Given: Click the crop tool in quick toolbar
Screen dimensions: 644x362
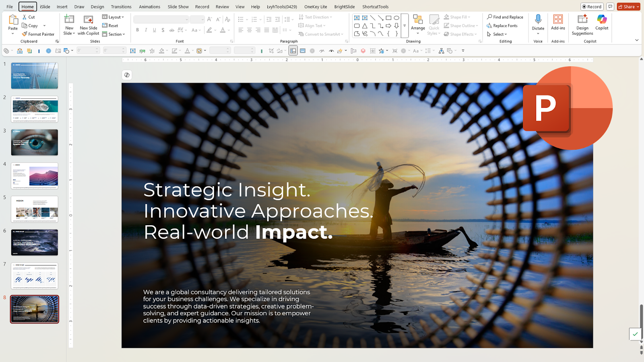Looking at the screenshot, I should [271, 51].
